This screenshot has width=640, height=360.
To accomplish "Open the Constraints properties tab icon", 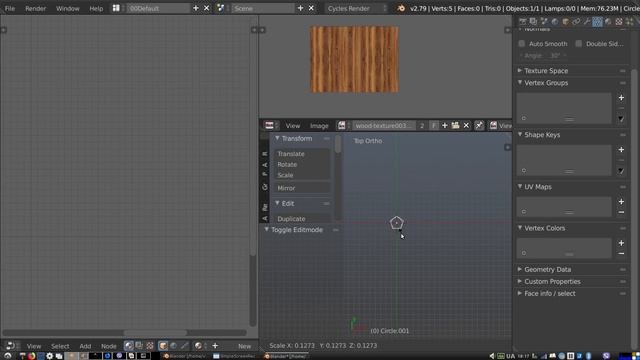I will tap(576, 22).
